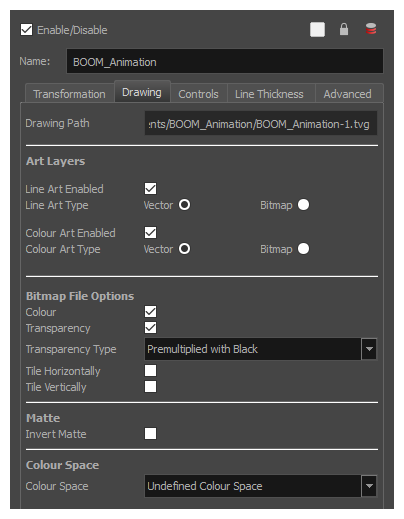Click the Transparency Type dropdown arrow
The image size is (404, 519).
[369, 349]
